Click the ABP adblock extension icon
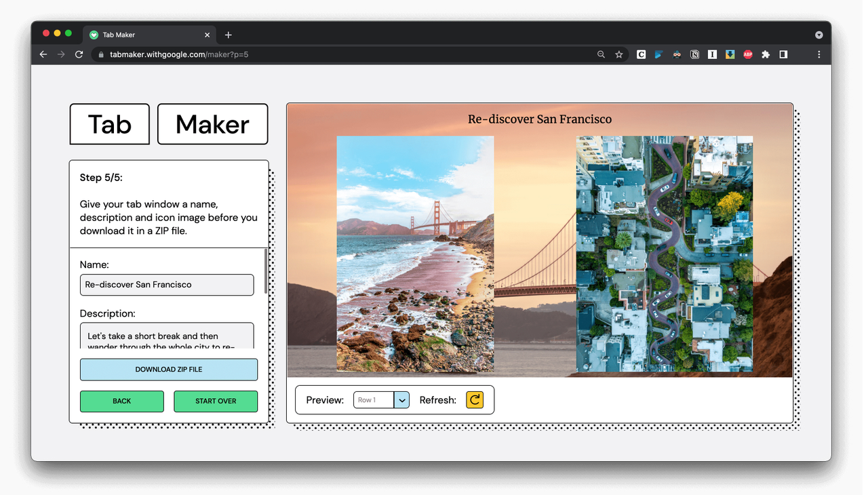Image resolution: width=868 pixels, height=495 pixels. 748,54
